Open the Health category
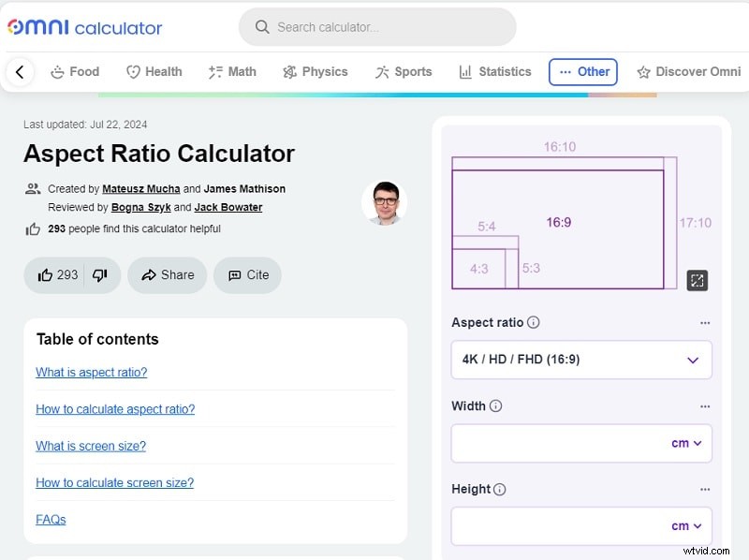 coord(154,72)
